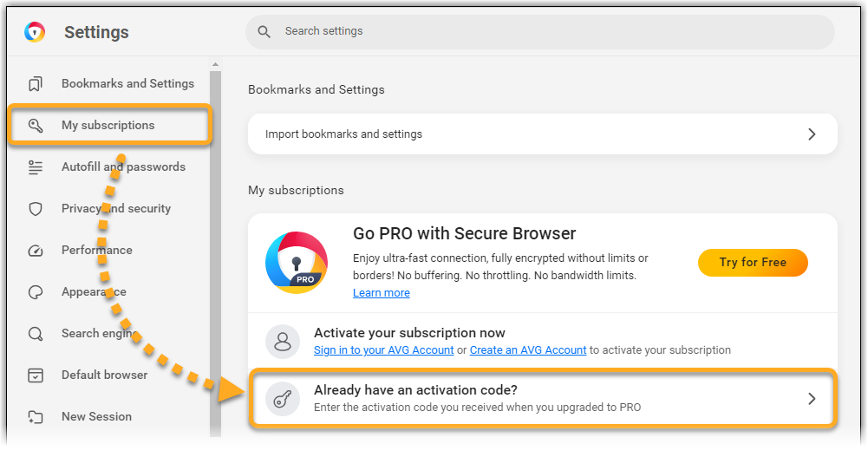Open the Performance settings section
Image resolution: width=868 pixels, height=457 pixels.
(96, 251)
